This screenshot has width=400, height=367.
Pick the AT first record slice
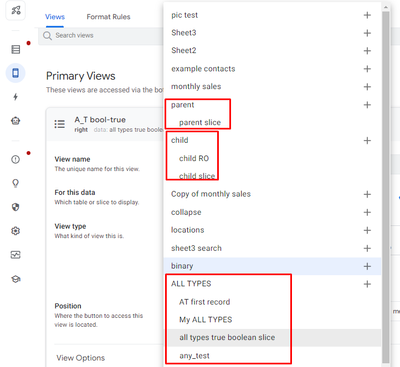204,302
